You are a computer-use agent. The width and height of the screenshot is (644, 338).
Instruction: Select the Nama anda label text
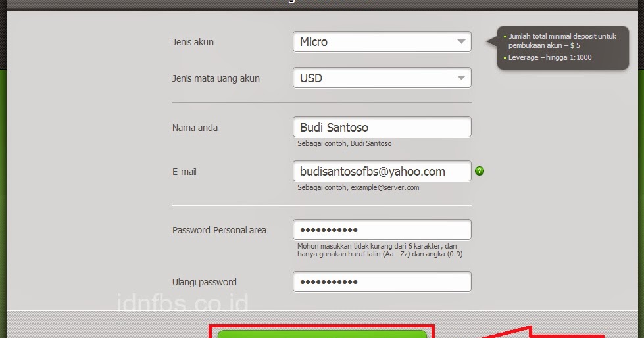(x=195, y=128)
